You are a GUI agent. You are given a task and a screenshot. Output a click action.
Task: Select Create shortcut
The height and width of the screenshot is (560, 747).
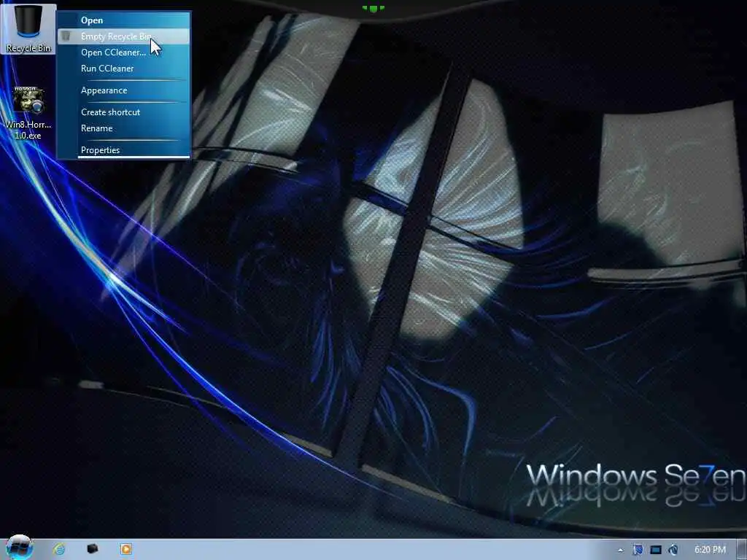[x=123, y=112]
